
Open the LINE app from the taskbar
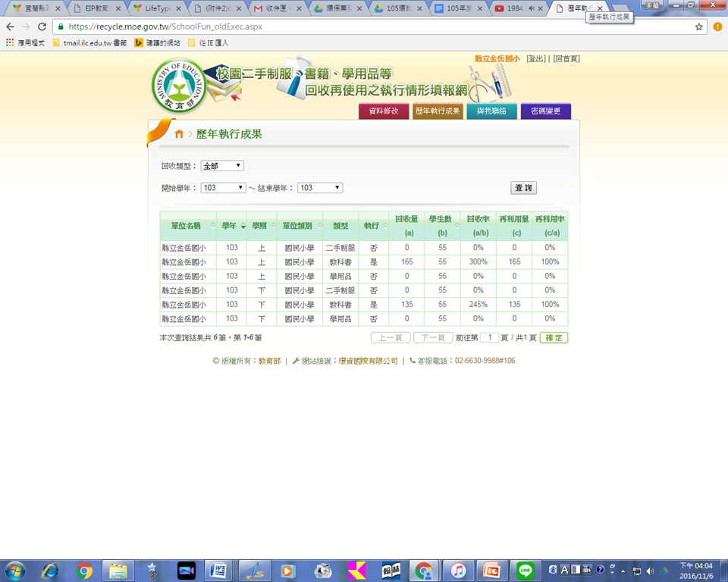525,571
